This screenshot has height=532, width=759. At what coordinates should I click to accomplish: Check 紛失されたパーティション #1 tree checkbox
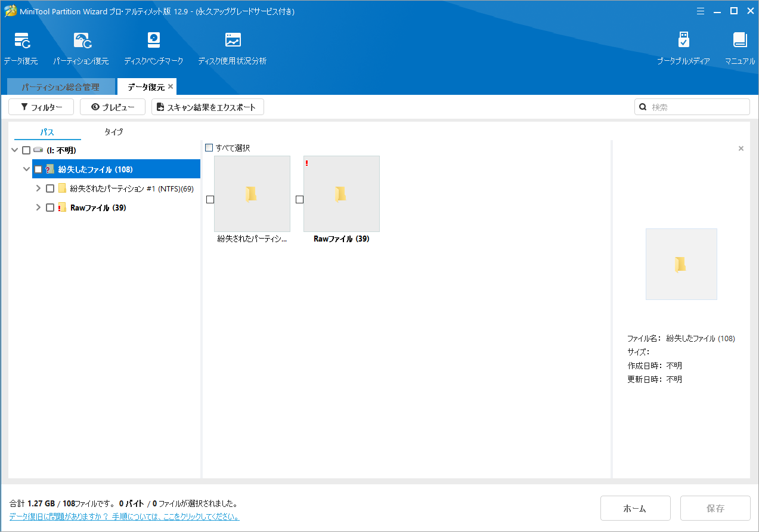[50, 188]
